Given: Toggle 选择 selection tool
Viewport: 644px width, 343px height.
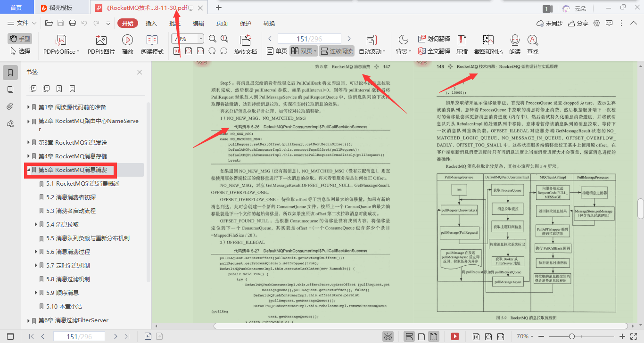Looking at the screenshot, I should click(20, 51).
